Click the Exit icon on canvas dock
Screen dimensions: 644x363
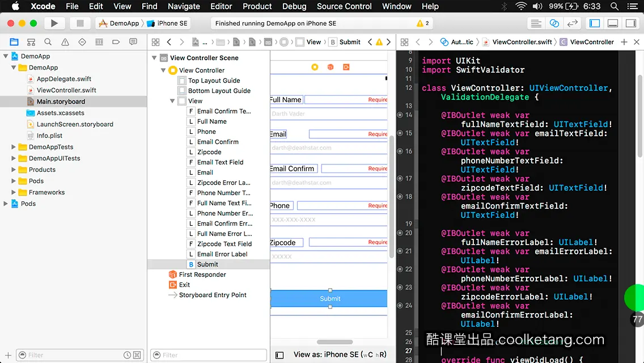pos(346,67)
